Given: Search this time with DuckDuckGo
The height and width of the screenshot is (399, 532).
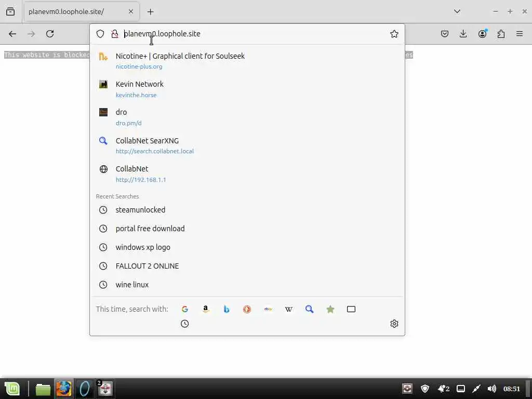Looking at the screenshot, I should [x=247, y=309].
